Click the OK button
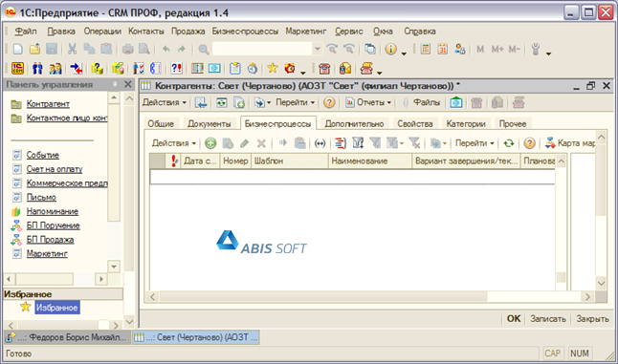 tap(513, 319)
